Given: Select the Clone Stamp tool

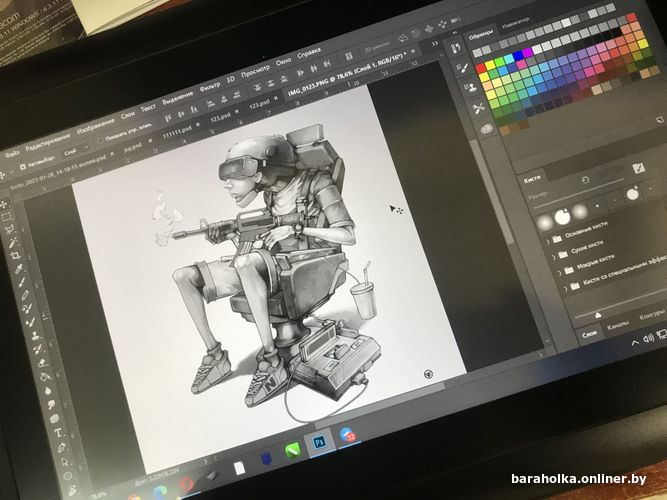Looking at the screenshot, I should coord(35,336).
